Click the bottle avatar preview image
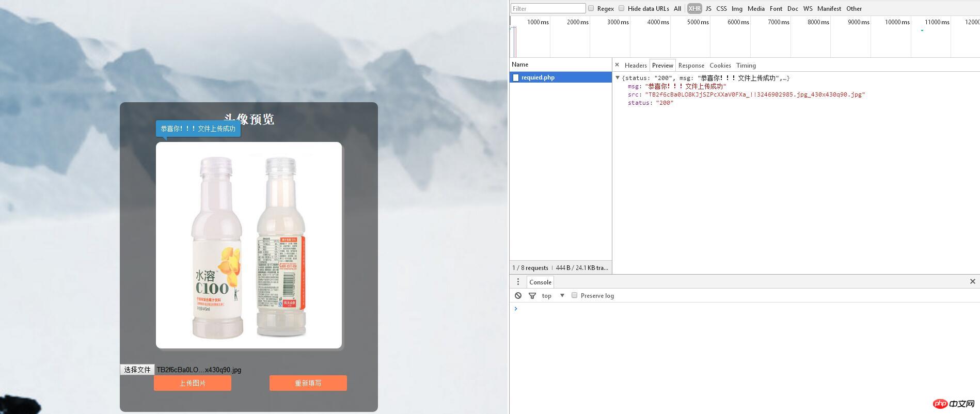This screenshot has width=980, height=414. pyautogui.click(x=249, y=245)
